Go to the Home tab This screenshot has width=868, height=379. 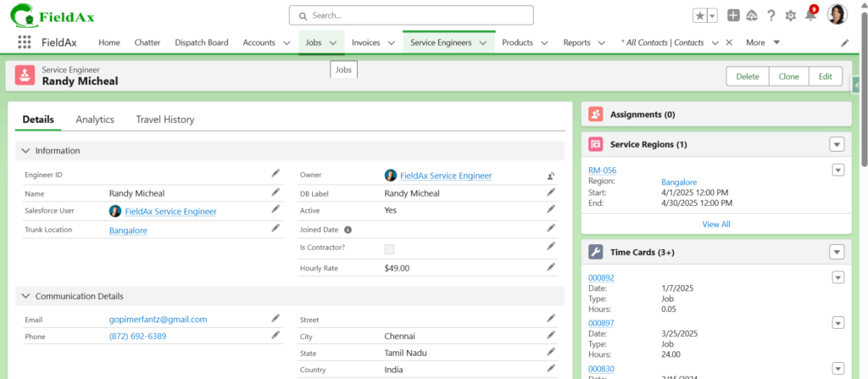tap(109, 42)
